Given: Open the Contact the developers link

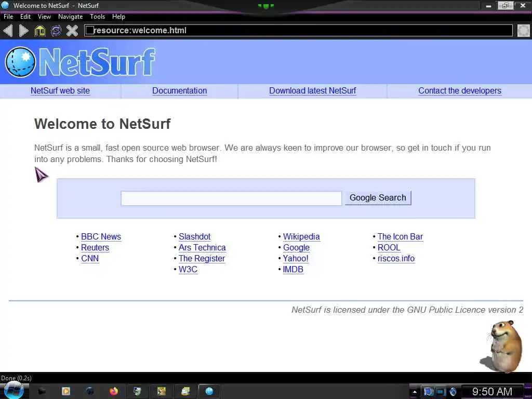Looking at the screenshot, I should [x=460, y=91].
